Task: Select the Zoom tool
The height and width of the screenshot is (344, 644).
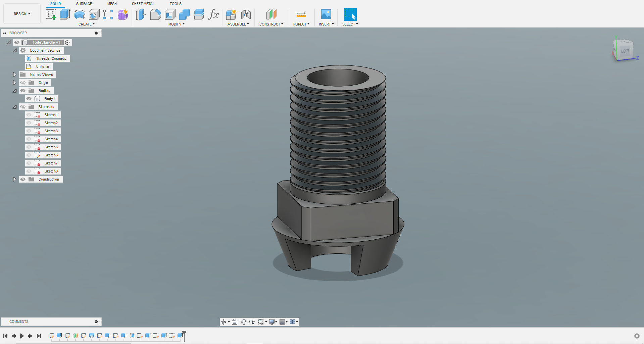Action: pyautogui.click(x=252, y=322)
